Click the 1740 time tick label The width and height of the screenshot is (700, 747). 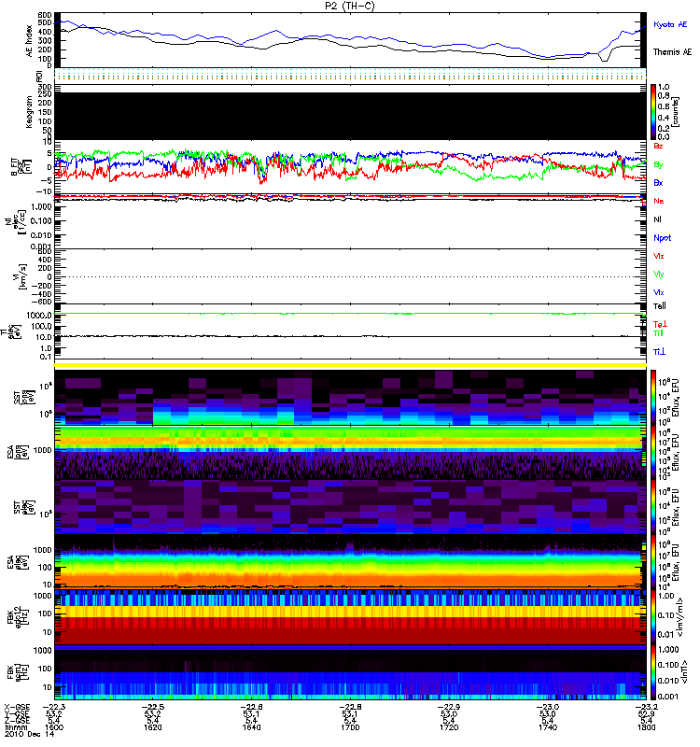point(548,727)
